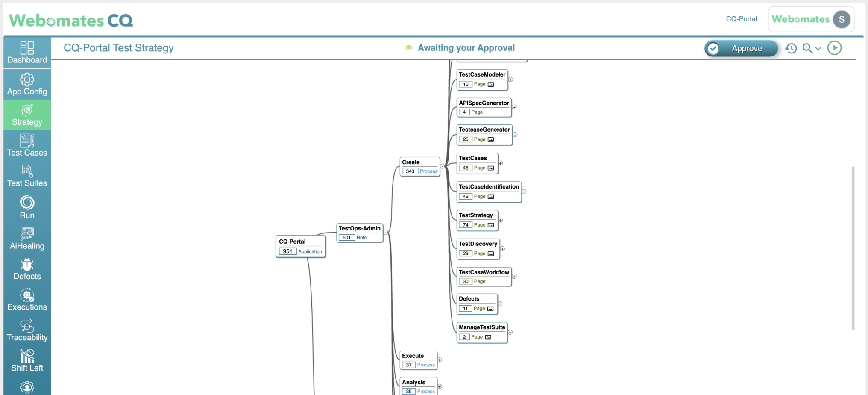Select the TestOps-Admin role node

click(360, 233)
